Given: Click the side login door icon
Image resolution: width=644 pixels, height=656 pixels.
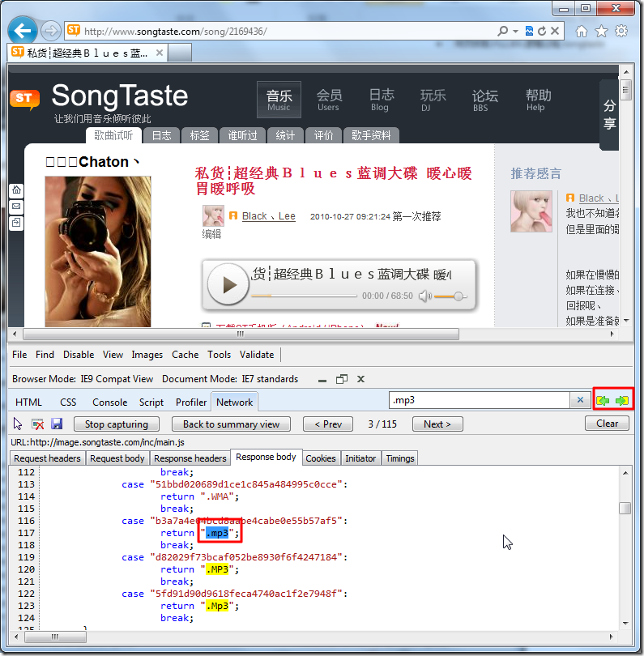Looking at the screenshot, I should tap(16, 223).
